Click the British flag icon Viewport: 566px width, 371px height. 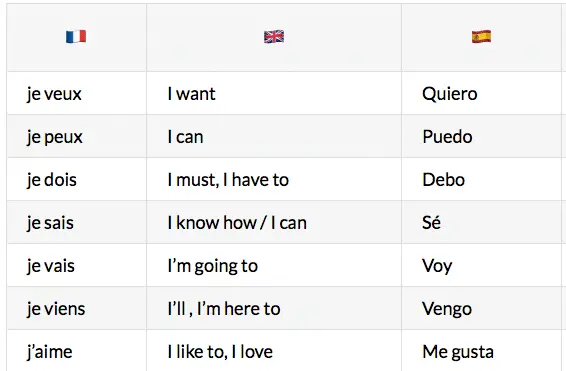coord(274,36)
